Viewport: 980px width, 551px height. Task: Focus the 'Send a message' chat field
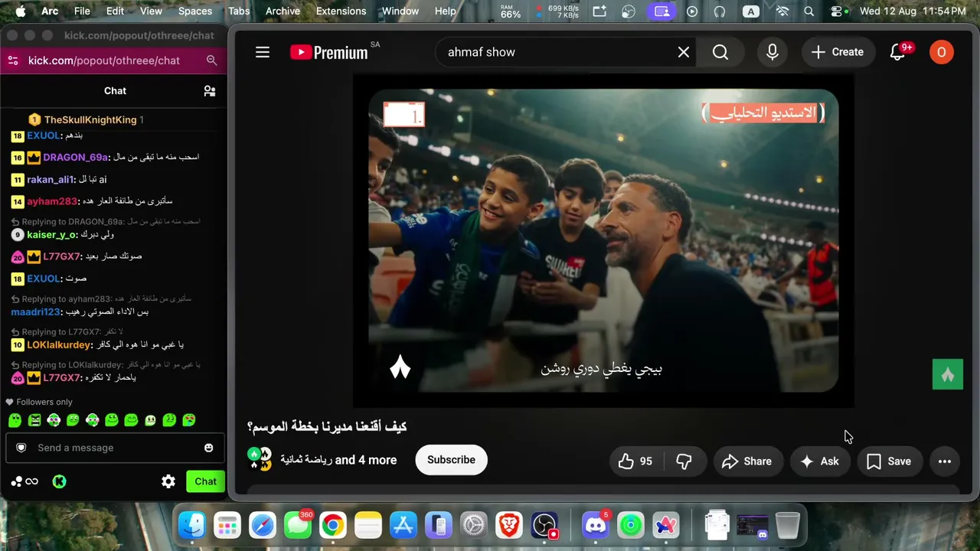click(x=115, y=448)
